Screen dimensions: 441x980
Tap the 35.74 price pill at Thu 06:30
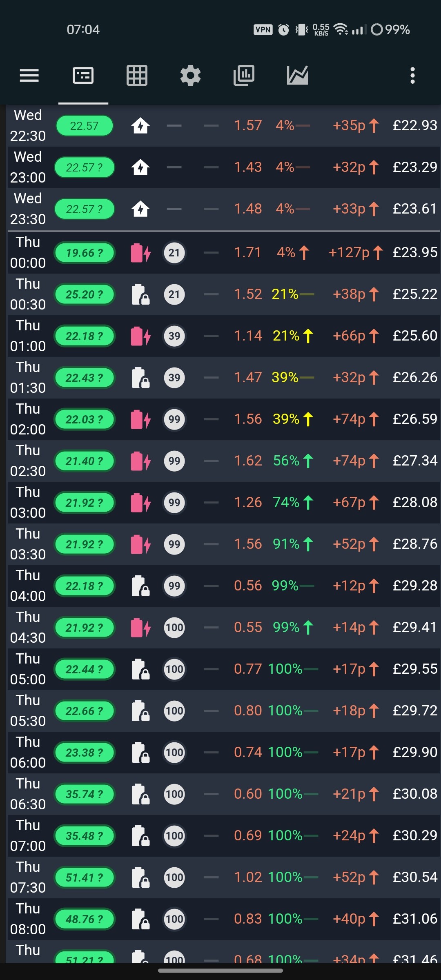click(85, 794)
